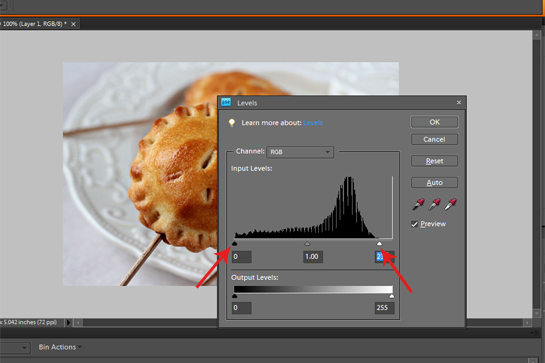Click the Levels dialog app icon
The width and height of the screenshot is (545, 363).
pos(226,102)
